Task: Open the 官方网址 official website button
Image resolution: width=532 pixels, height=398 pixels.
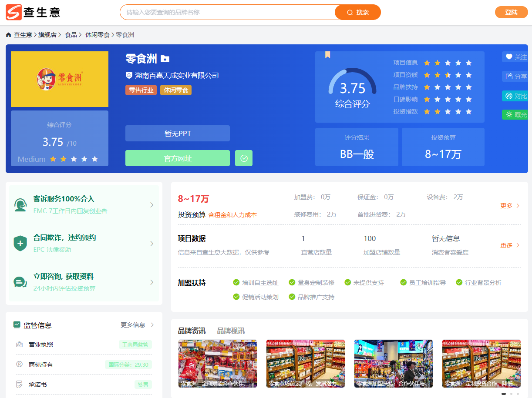Action: [x=178, y=158]
